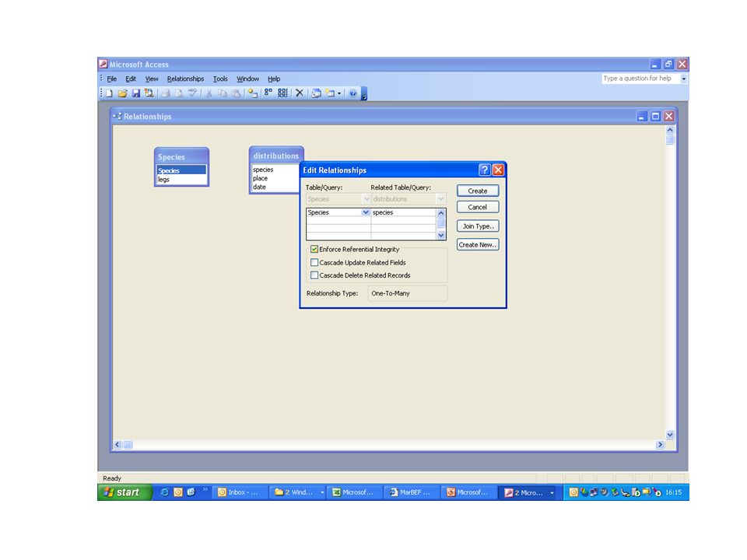Viewport: 747px width, 560px height.
Task: Click the Print Preview toolbar icon
Action: 179,93
